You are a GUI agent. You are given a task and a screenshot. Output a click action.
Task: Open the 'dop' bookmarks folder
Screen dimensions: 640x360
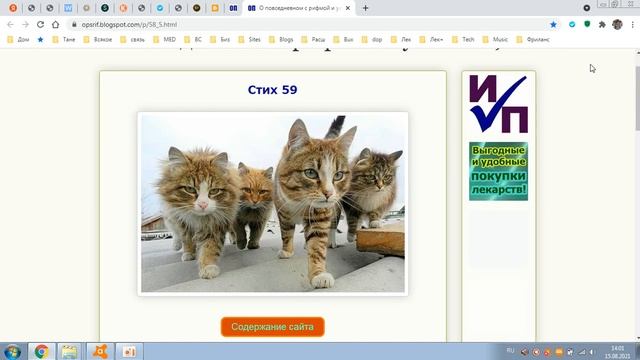click(372, 40)
